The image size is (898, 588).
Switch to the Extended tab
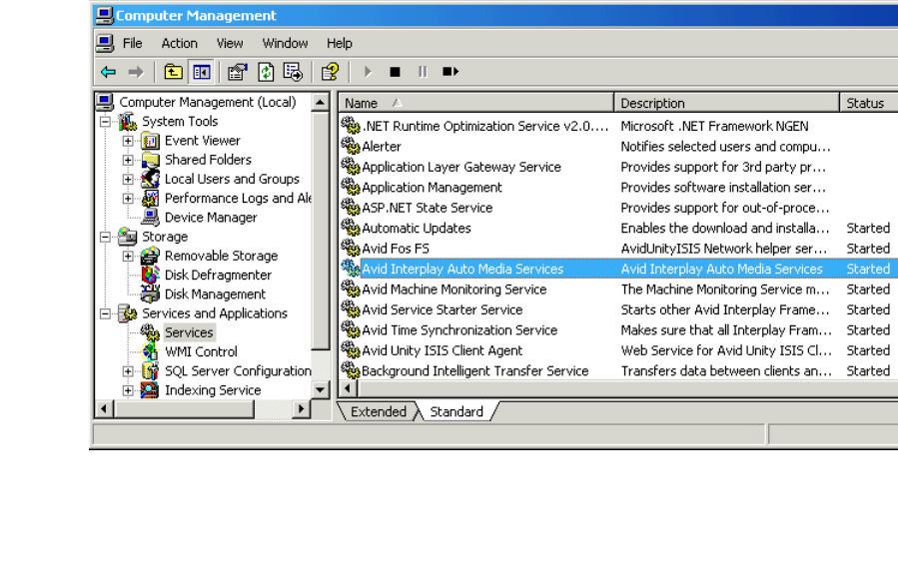pyautogui.click(x=378, y=411)
